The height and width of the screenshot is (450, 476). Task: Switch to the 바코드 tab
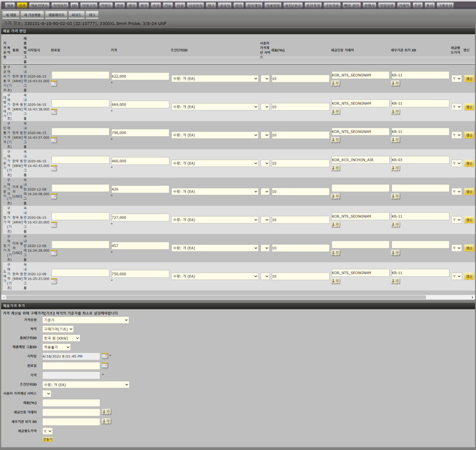[76, 15]
